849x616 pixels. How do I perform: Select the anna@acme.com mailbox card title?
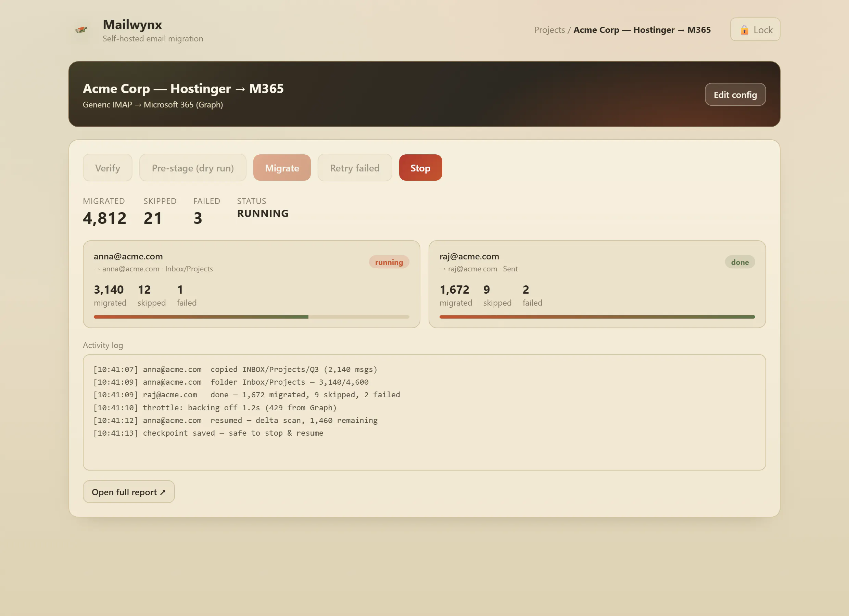coord(128,256)
